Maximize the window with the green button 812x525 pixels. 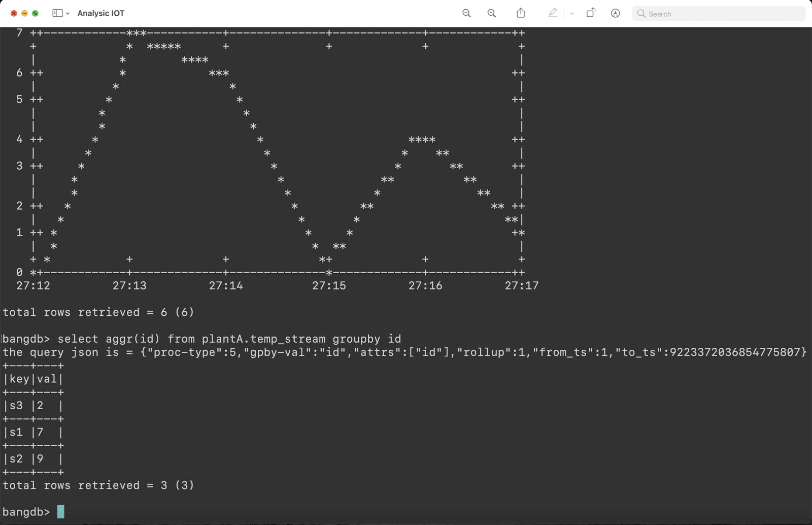(x=35, y=13)
